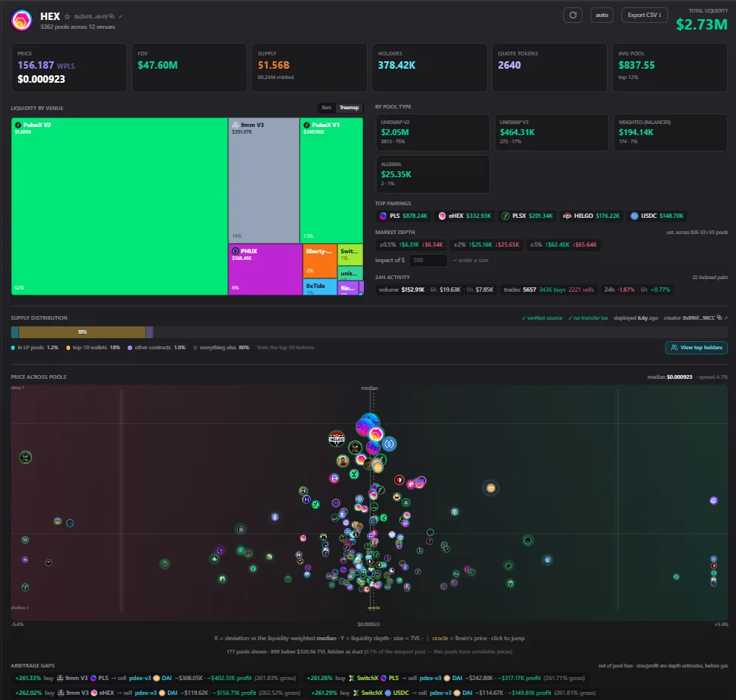The height and width of the screenshot is (700, 736).
Task: Toggle the auto refresh button
Action: pos(602,15)
